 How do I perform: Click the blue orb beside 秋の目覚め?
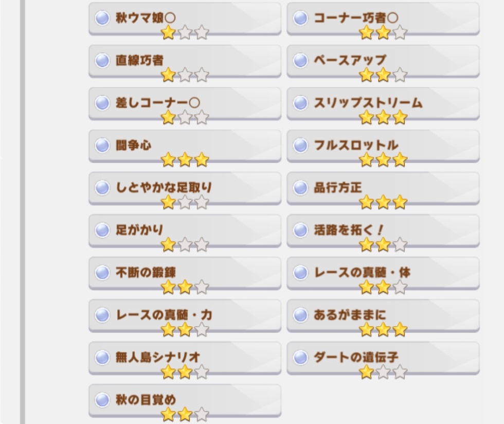pyautogui.click(x=102, y=400)
